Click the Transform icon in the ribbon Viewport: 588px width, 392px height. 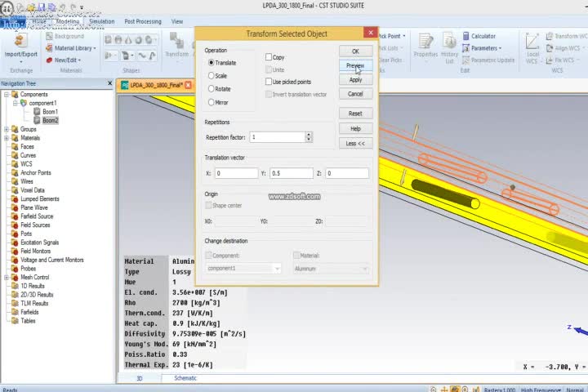click(176, 41)
